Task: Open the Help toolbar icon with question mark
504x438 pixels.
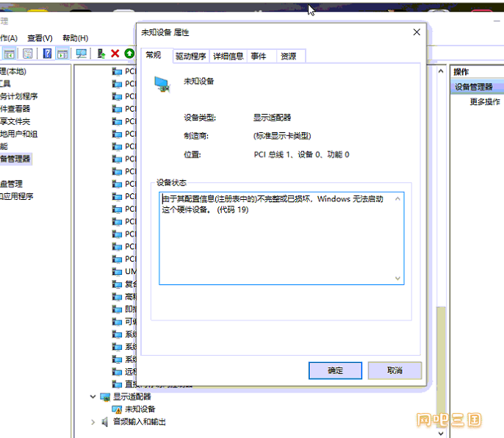Action: (47, 54)
